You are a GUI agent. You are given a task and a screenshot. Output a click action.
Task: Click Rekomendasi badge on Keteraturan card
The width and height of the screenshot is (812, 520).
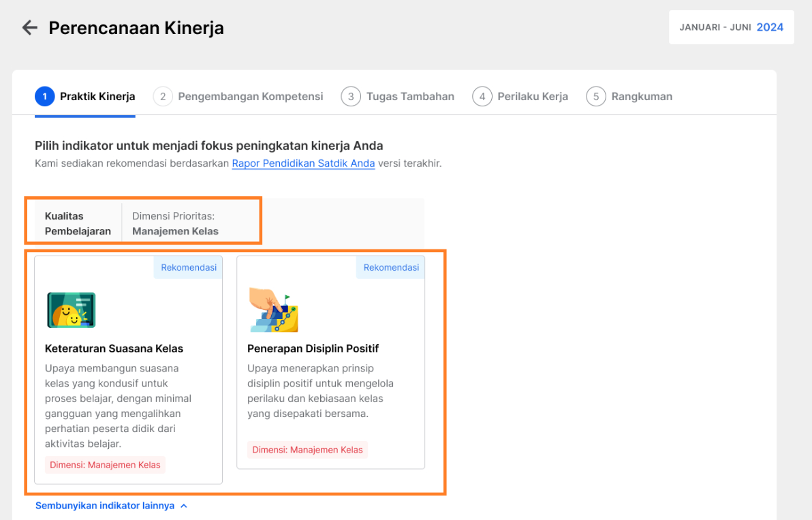pos(189,267)
